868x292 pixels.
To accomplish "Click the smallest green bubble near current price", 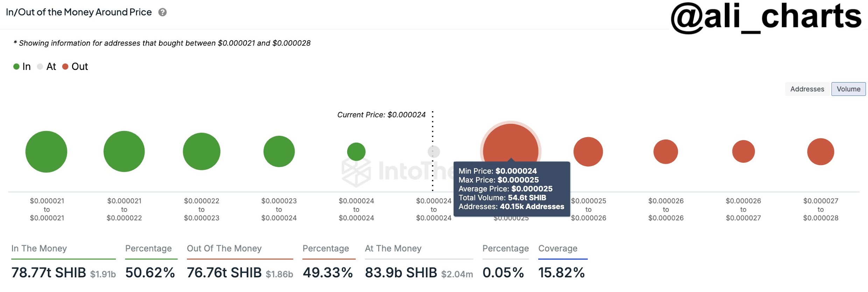I will pos(356,151).
